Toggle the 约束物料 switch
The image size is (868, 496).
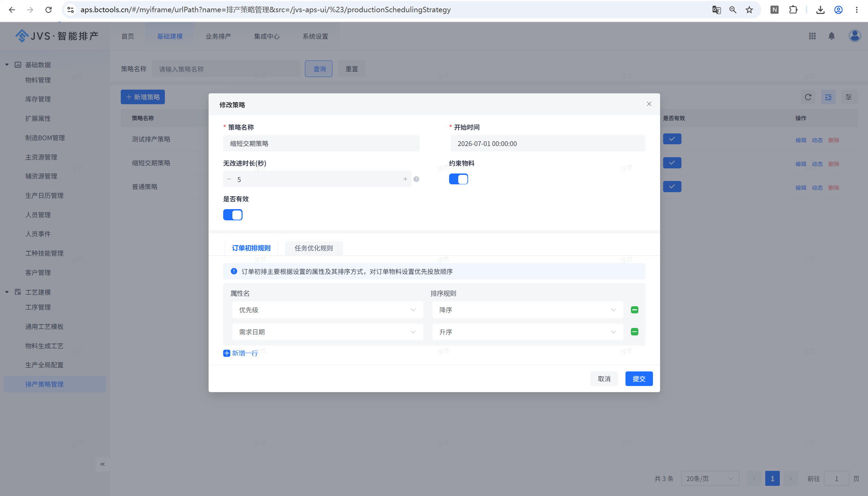click(458, 179)
